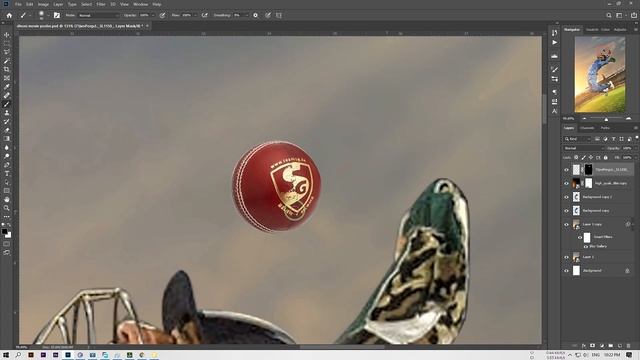The image size is (640, 360).
Task: Hide the High_peak layer copy
Action: click(566, 183)
